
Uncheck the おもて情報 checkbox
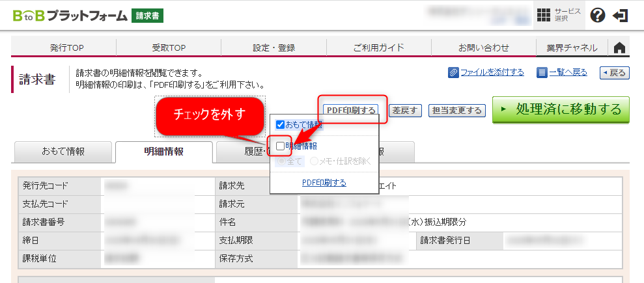[281, 124]
